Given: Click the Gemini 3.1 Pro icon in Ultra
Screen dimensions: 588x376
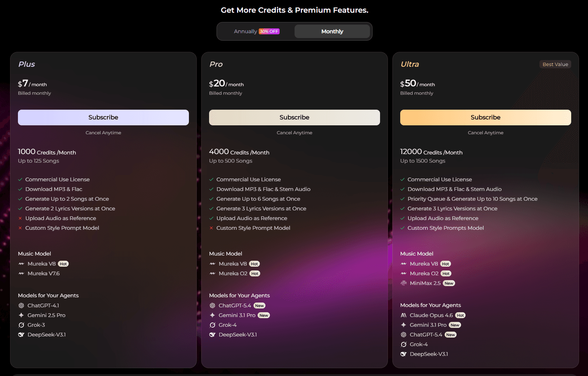Looking at the screenshot, I should [403, 325].
